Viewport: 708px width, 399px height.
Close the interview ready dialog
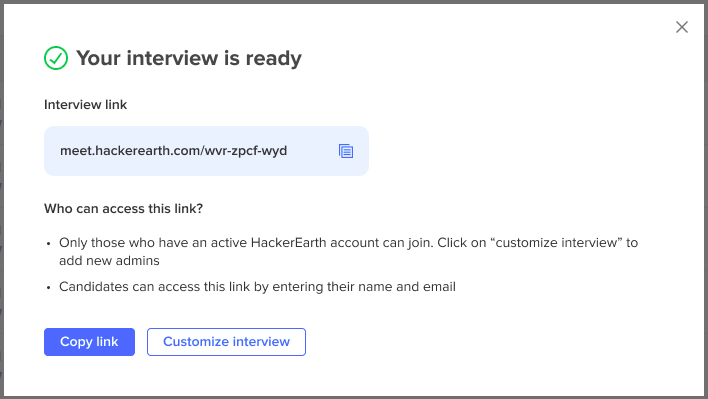tap(682, 27)
